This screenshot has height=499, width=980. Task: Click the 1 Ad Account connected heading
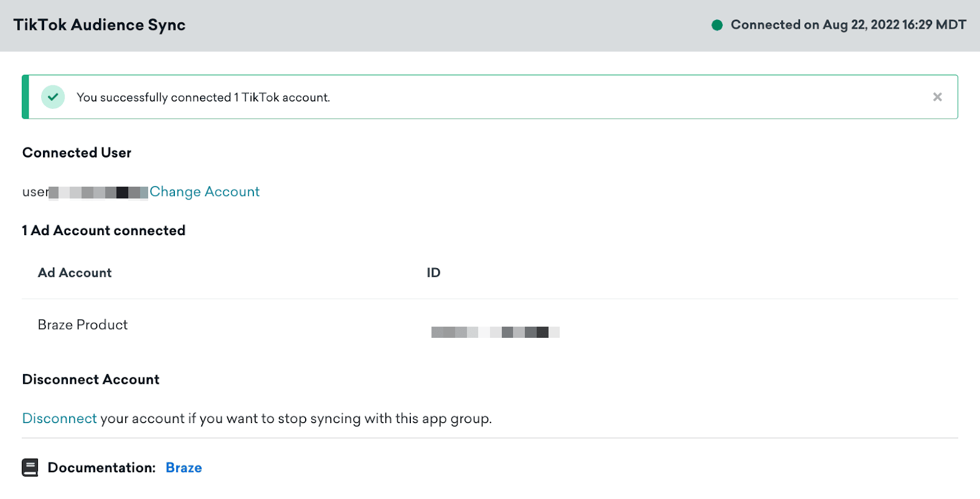pos(103,230)
